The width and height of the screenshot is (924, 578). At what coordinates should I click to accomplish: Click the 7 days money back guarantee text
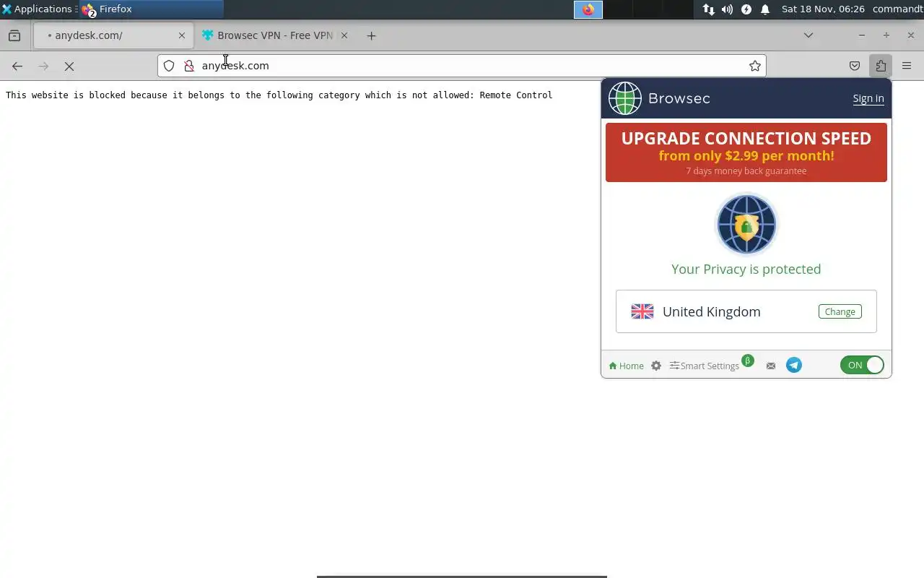pos(746,171)
